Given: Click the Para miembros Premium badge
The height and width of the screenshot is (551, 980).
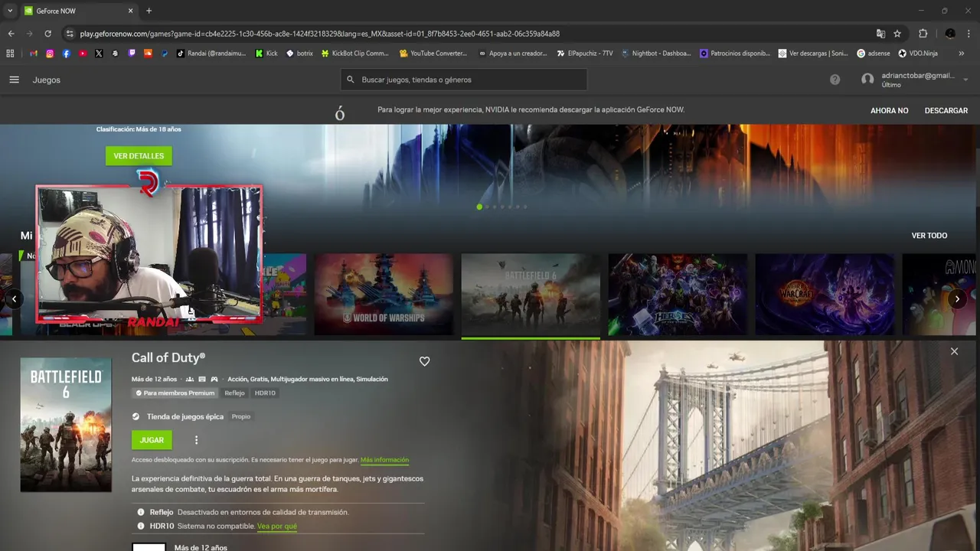Looking at the screenshot, I should (175, 393).
